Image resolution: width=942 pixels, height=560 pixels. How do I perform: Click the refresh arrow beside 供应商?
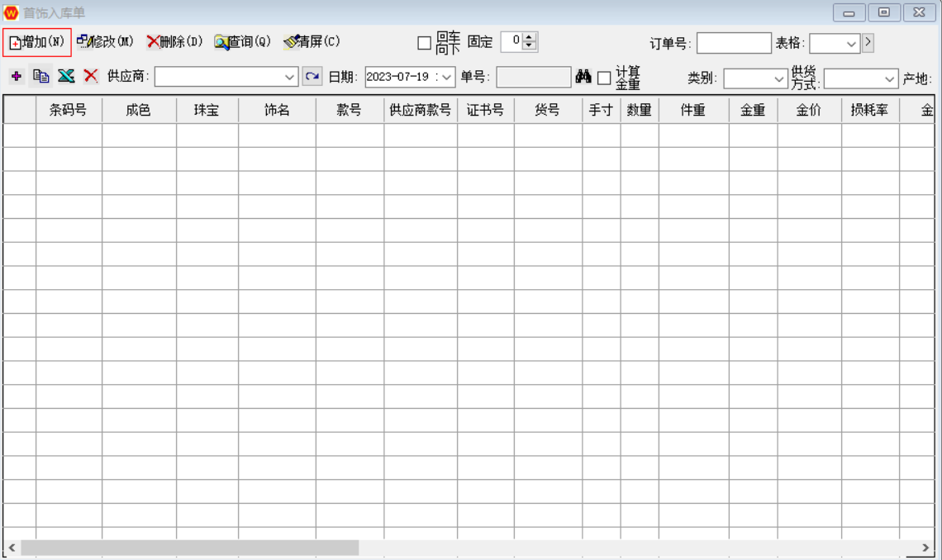pos(312,77)
